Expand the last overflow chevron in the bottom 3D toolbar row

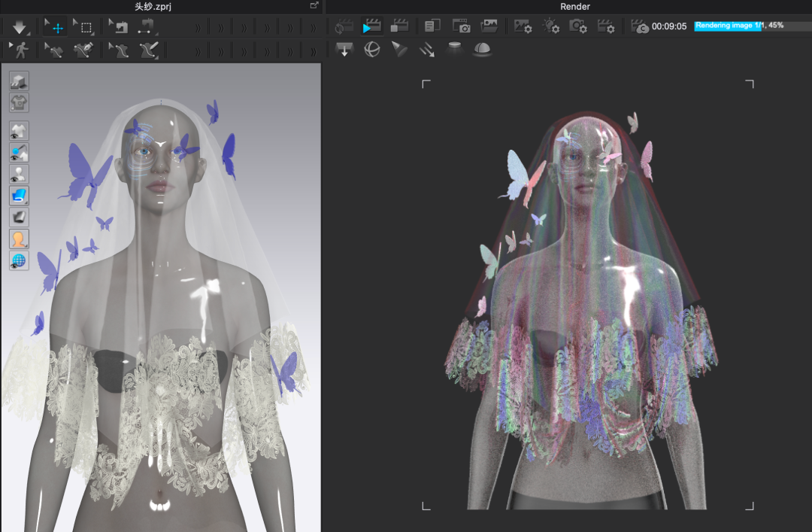point(313,51)
